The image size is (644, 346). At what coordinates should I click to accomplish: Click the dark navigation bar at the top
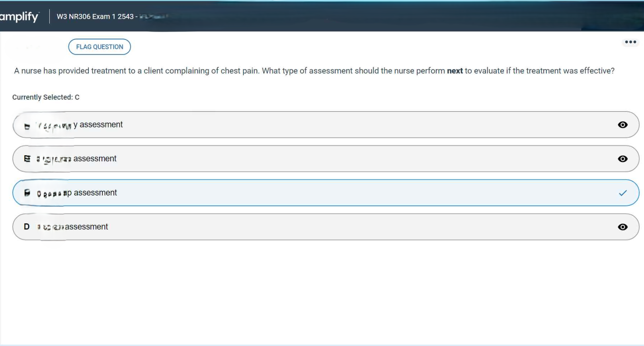pos(318,17)
